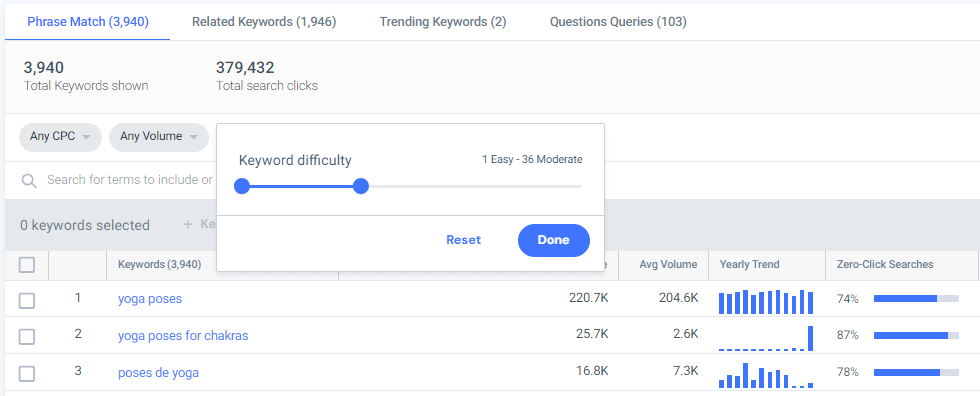
Task: Toggle the select-all keywords checkbox
Action: point(26,265)
